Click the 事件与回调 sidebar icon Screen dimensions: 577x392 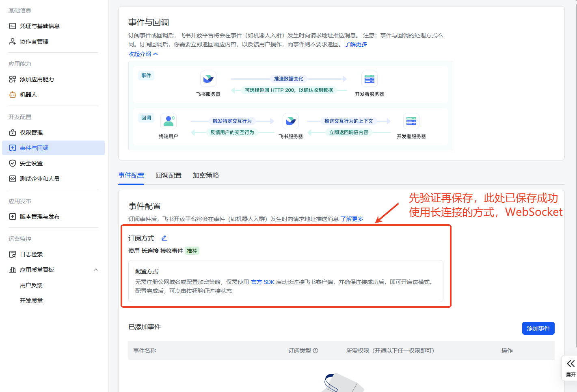[13, 148]
